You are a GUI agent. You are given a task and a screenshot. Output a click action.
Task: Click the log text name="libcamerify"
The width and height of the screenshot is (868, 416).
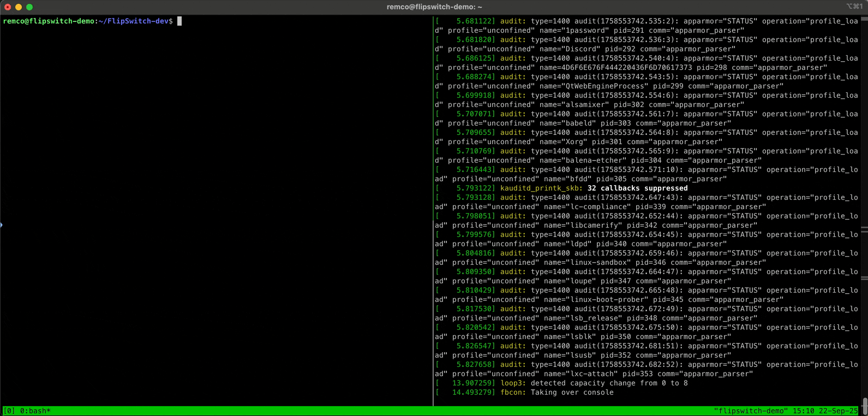(583, 225)
